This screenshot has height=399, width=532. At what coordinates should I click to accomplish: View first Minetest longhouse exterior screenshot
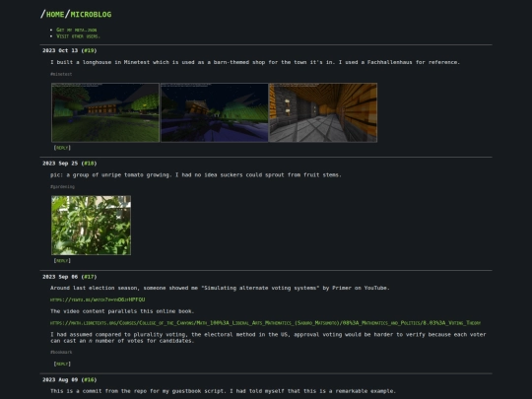(x=105, y=112)
